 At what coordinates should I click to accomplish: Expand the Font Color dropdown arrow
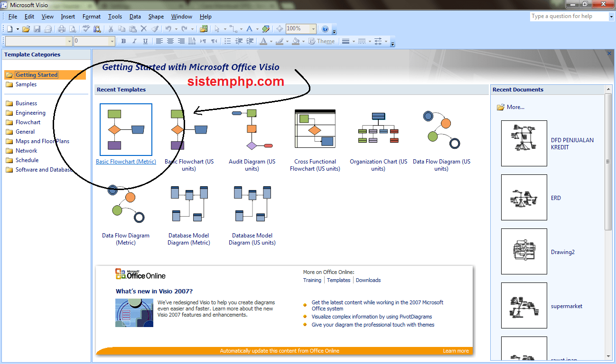pyautogui.click(x=271, y=41)
